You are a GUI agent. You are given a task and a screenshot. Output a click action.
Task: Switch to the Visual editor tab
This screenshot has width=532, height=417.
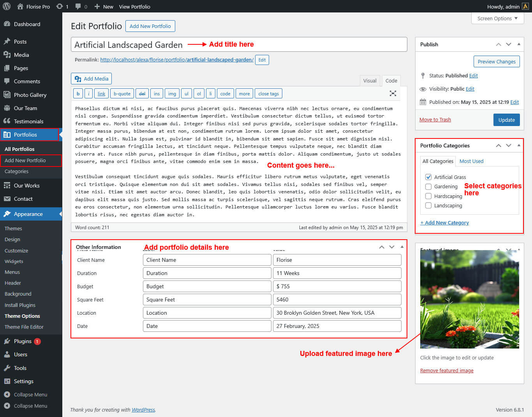click(370, 81)
